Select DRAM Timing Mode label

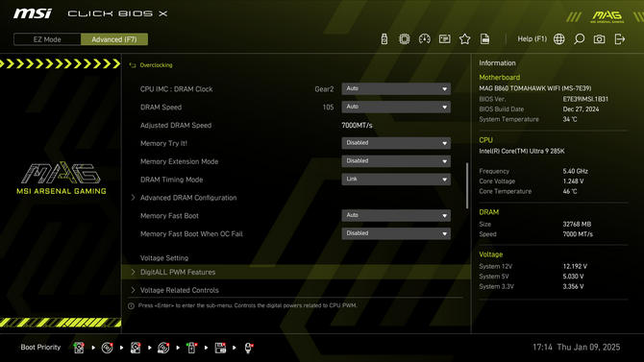171,180
